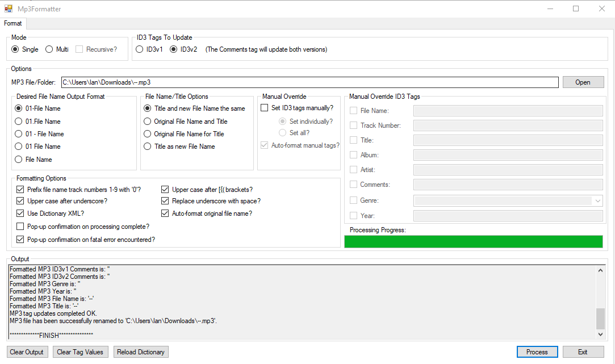The image size is (615, 364).
Task: Open file browser with Open button
Action: (583, 82)
